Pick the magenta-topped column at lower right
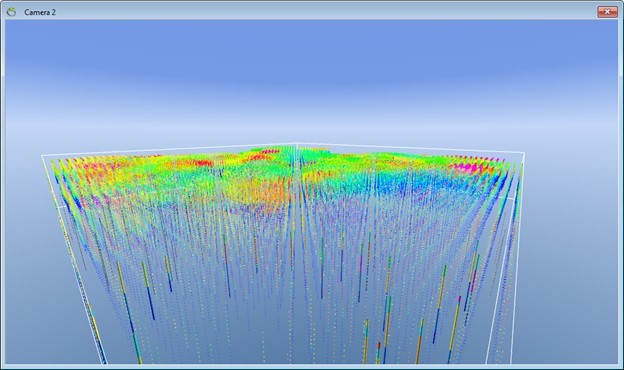The image size is (624, 370). 454,329
